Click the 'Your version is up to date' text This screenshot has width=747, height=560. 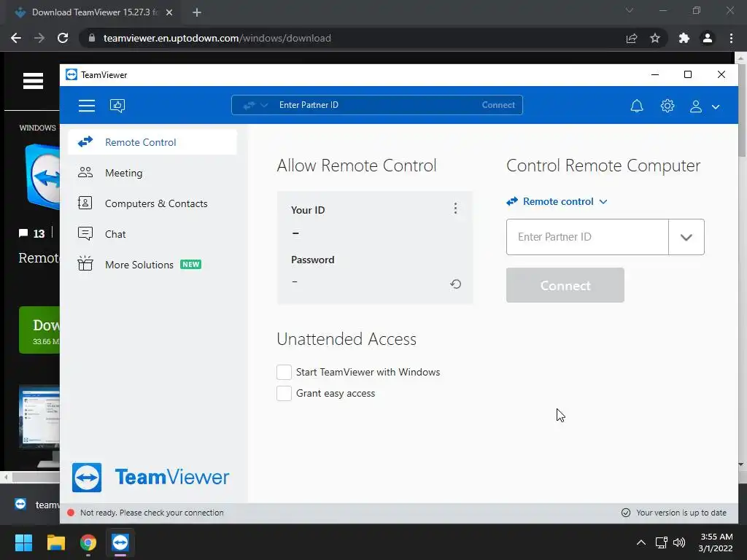click(x=681, y=513)
